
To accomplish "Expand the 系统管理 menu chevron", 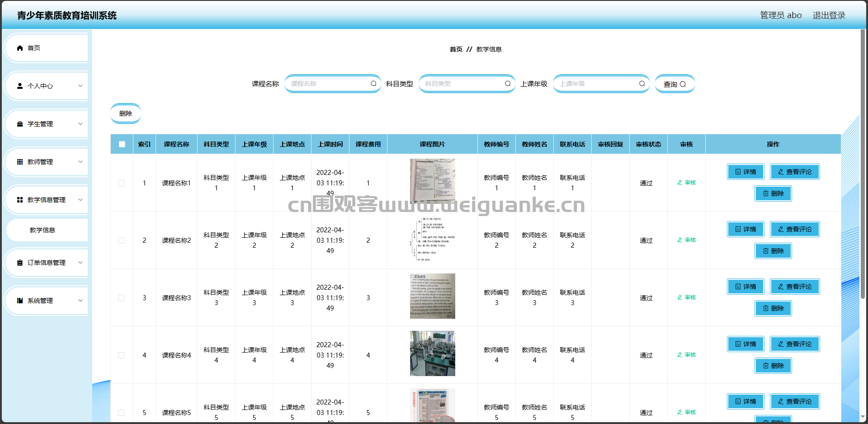I will pyautogui.click(x=80, y=301).
